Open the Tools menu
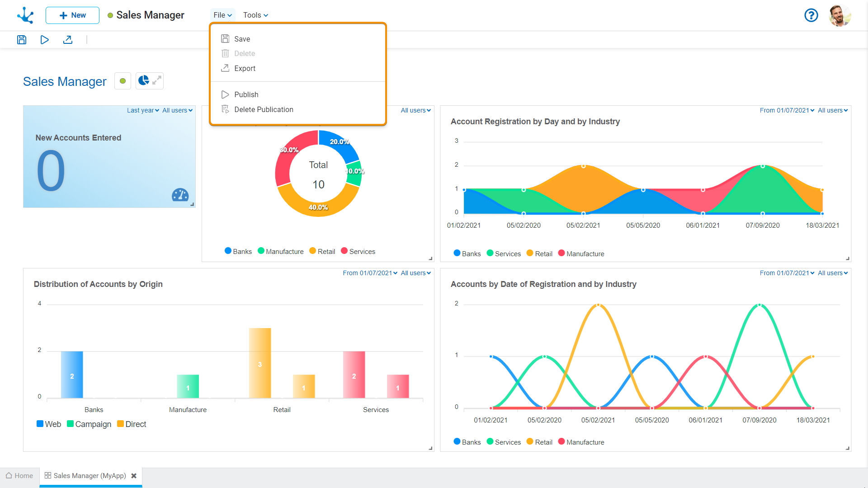Viewport: 868px width, 488px height. coord(255,15)
